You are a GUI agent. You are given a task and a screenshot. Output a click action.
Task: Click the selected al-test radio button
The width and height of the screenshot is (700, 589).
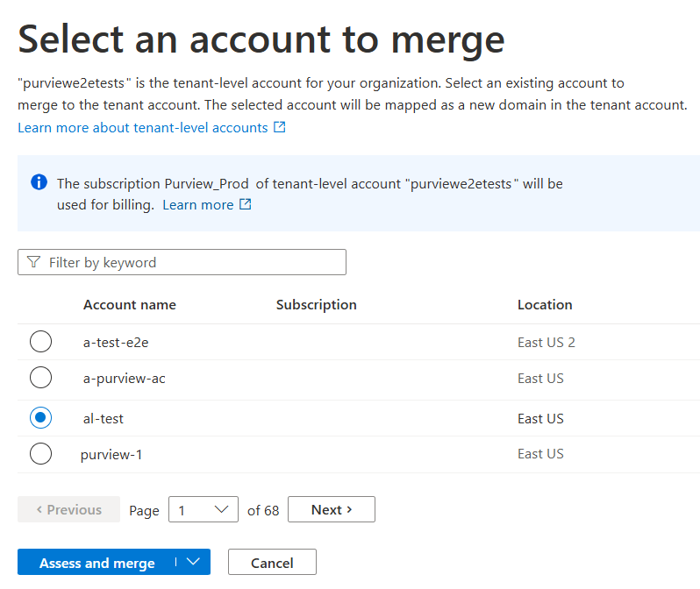point(40,418)
